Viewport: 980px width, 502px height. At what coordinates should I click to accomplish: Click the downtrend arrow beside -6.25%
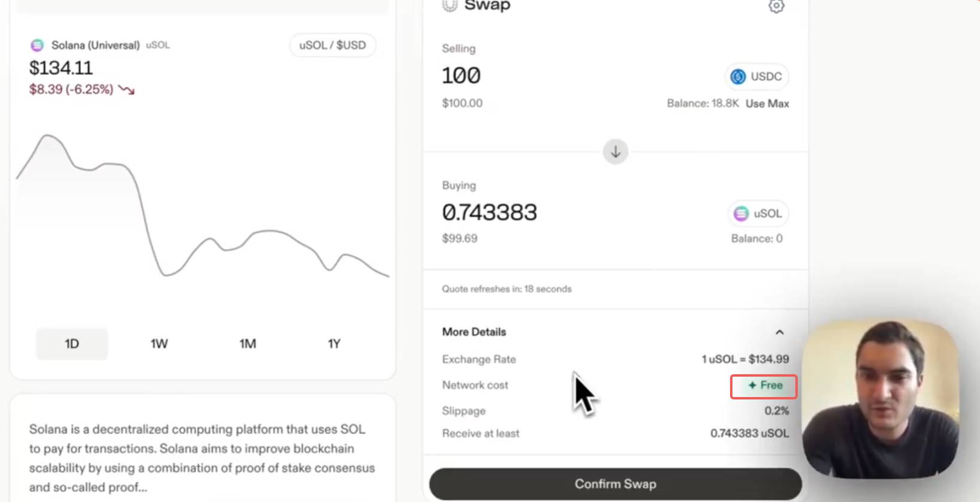click(x=126, y=90)
